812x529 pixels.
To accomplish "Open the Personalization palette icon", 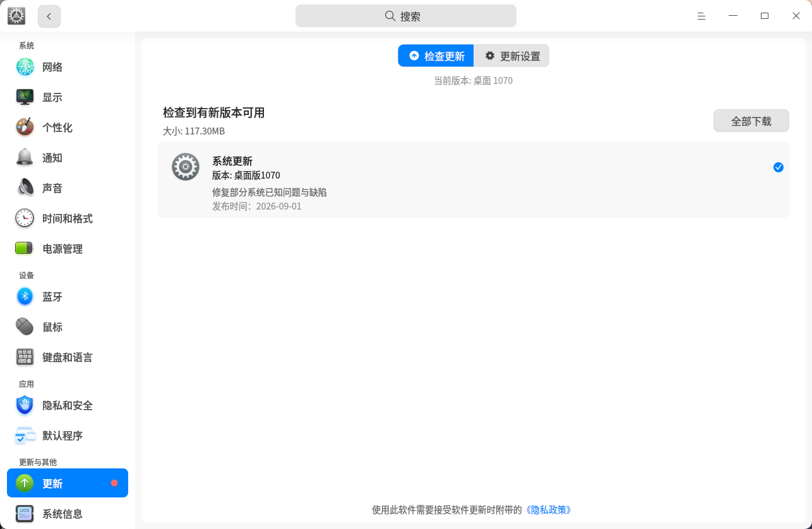I will 25,128.
